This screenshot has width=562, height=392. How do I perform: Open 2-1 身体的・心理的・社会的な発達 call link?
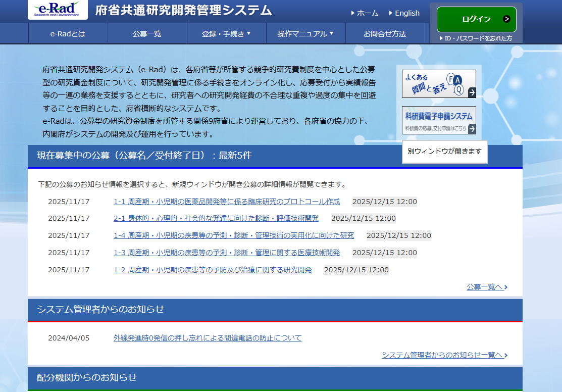click(x=216, y=218)
